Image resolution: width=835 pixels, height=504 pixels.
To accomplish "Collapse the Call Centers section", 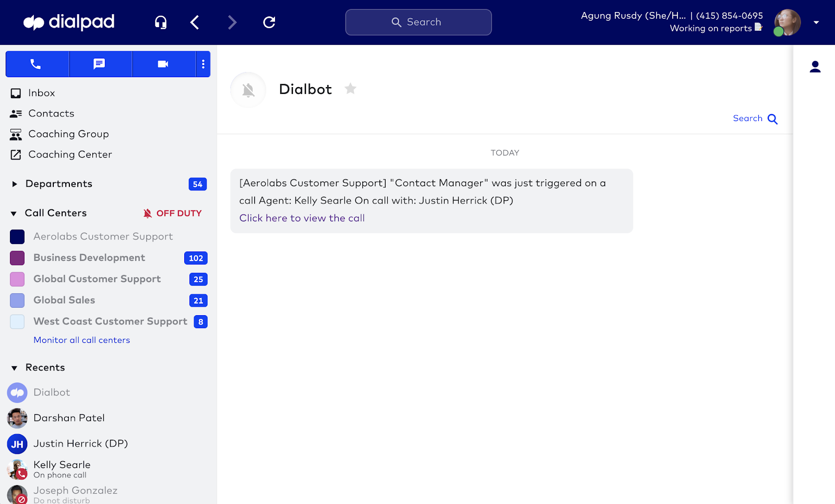I will click(14, 213).
